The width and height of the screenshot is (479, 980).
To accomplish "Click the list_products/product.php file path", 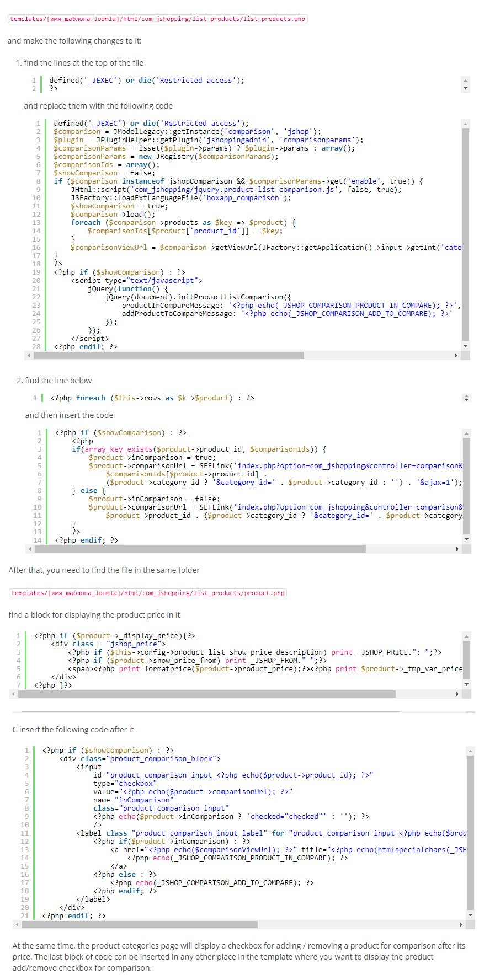I will [x=148, y=593].
